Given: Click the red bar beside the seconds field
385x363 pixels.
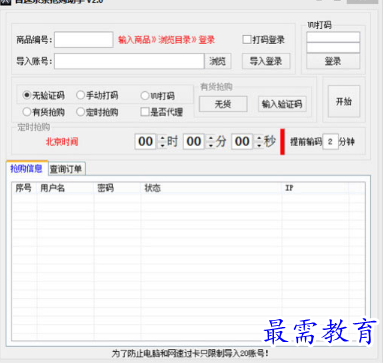Looking at the screenshot, I should click(282, 142).
